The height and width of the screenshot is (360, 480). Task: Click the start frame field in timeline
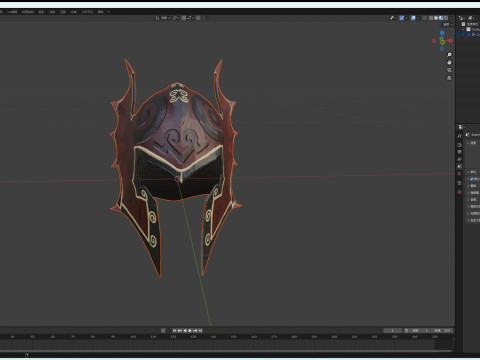pyautogui.click(x=420, y=331)
